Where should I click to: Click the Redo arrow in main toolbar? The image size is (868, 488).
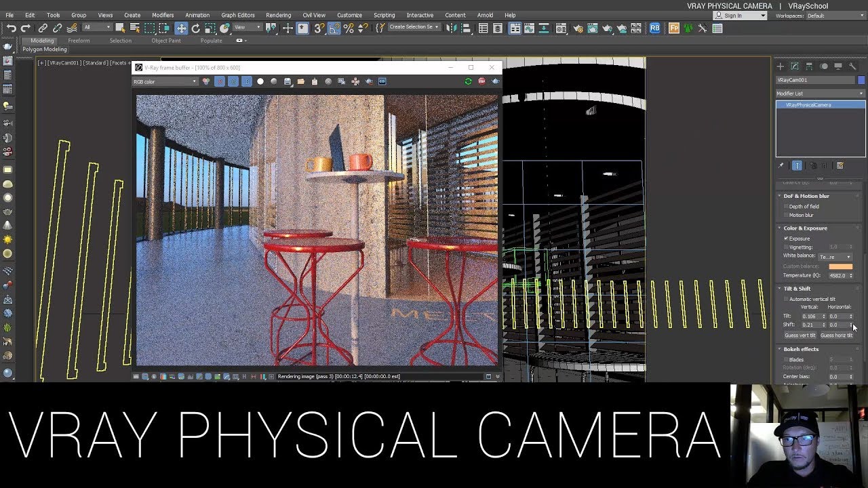26,28
